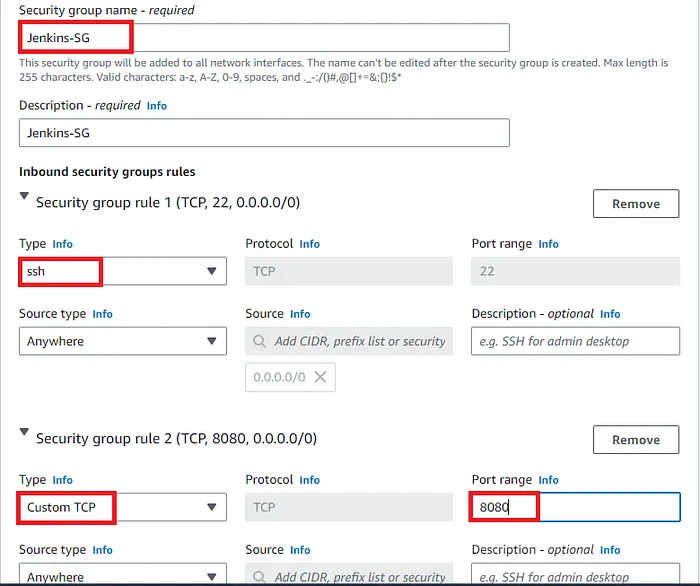
Task: Open Protocol Info link in rule 2
Action: click(309, 480)
